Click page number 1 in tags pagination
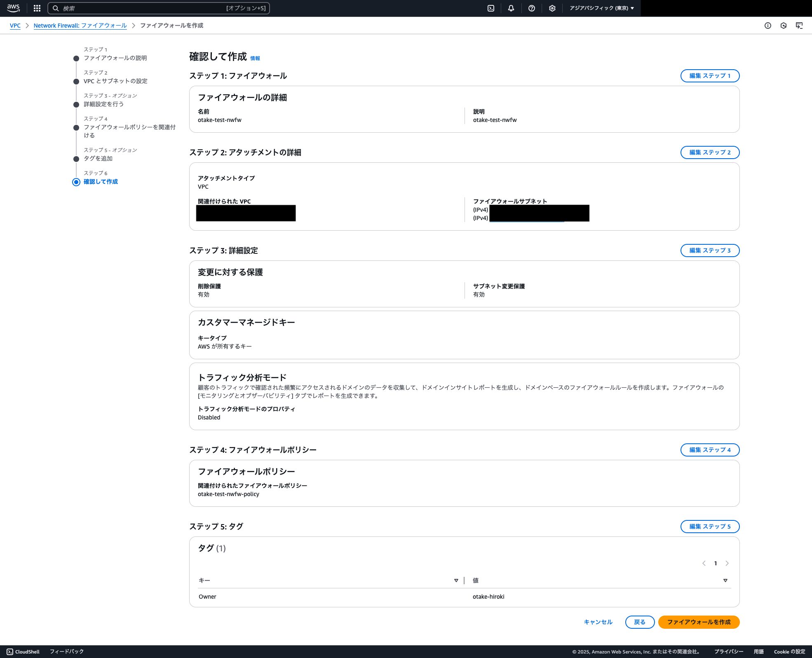Screen dimensions: 812x658 point(716,563)
